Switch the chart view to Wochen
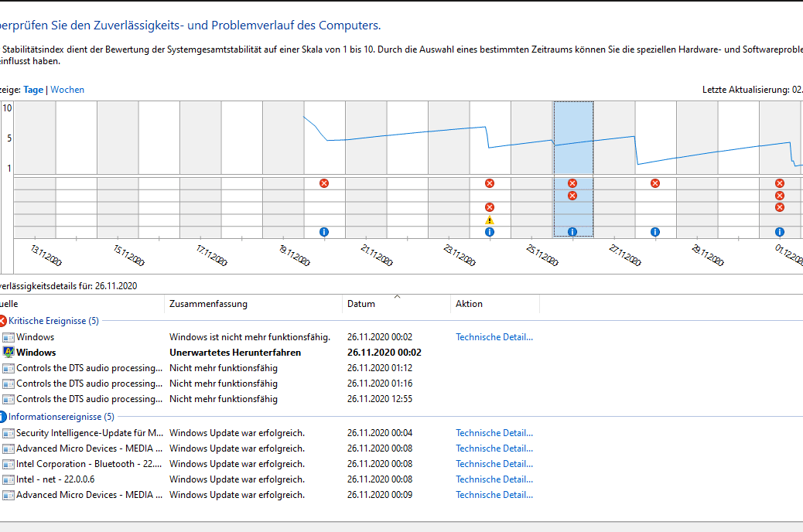The height and width of the screenshot is (532, 803). [67, 90]
